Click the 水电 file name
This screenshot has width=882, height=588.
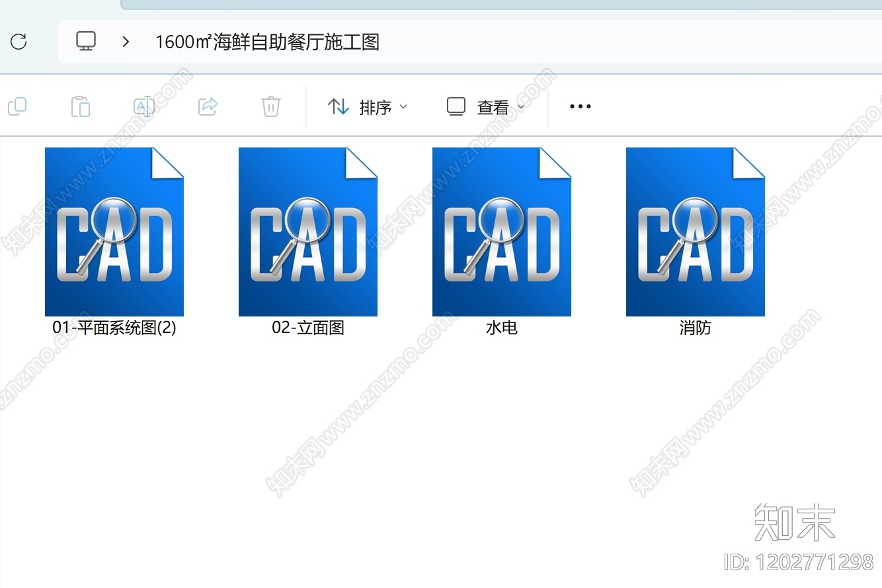[x=502, y=328]
